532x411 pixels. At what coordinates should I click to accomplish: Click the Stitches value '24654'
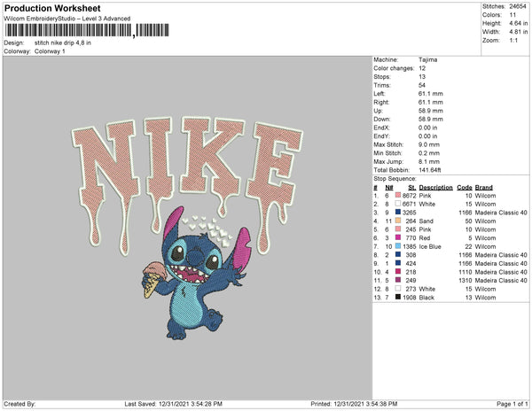[518, 6]
